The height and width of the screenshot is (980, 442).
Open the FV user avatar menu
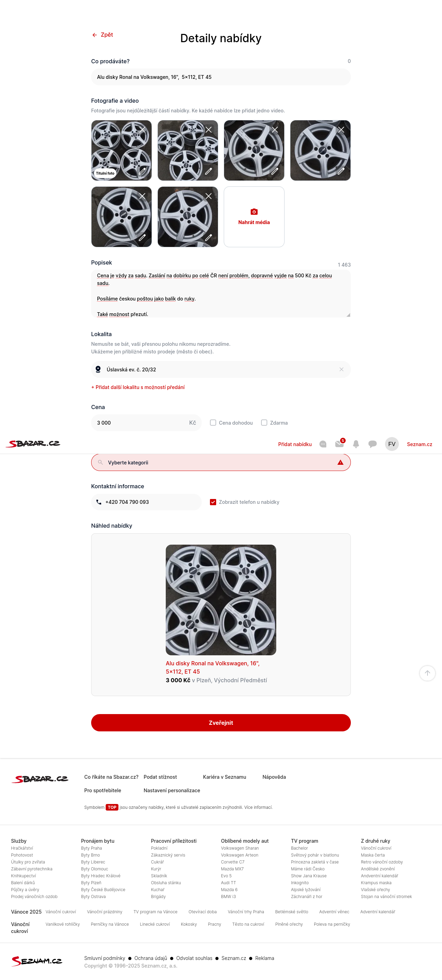pos(392,444)
